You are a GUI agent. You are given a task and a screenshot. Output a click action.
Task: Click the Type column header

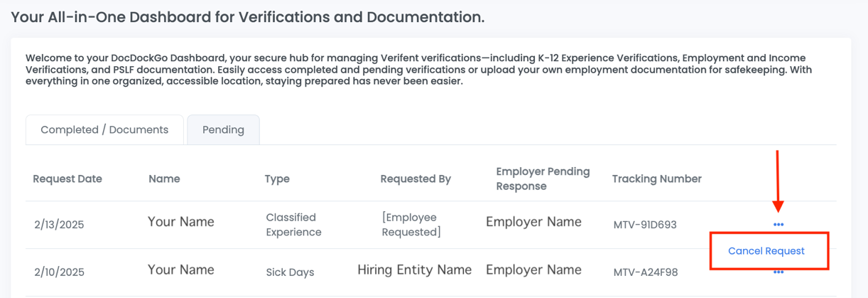tap(277, 179)
